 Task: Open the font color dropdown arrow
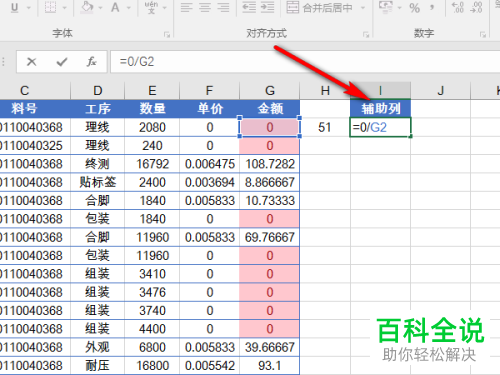click(129, 7)
